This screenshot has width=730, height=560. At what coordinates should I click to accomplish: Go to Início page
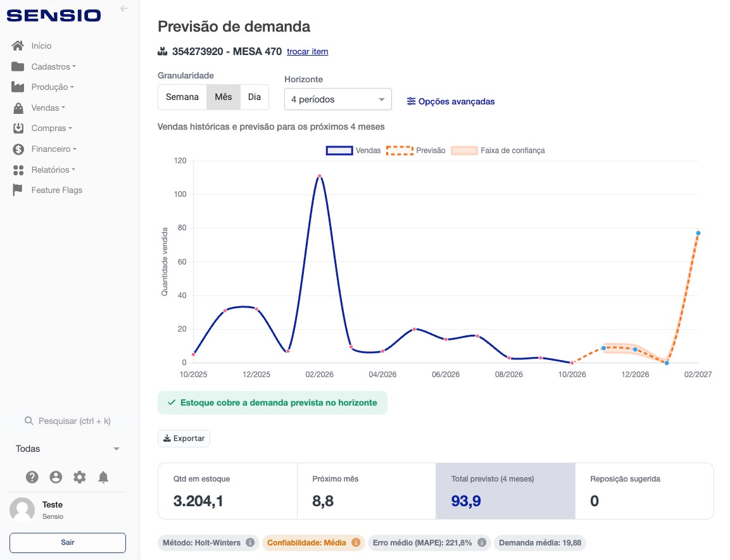coord(41,46)
